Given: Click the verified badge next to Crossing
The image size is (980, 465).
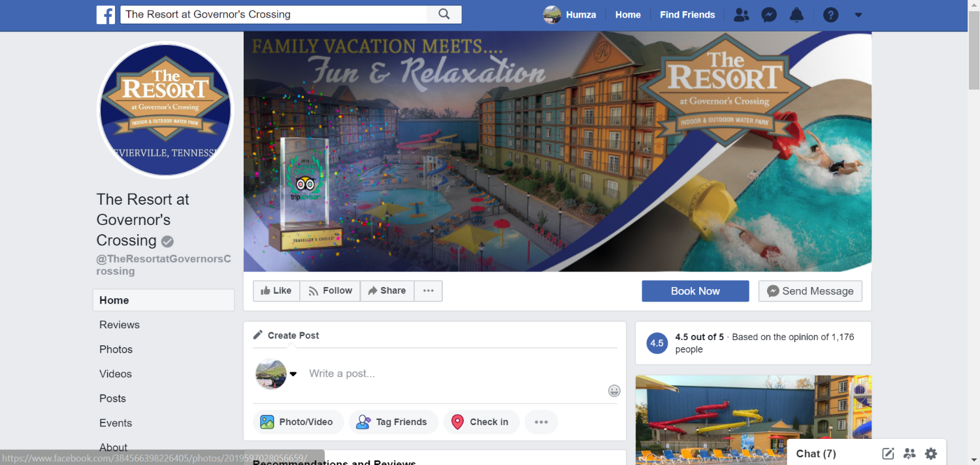Looking at the screenshot, I should click(x=167, y=241).
